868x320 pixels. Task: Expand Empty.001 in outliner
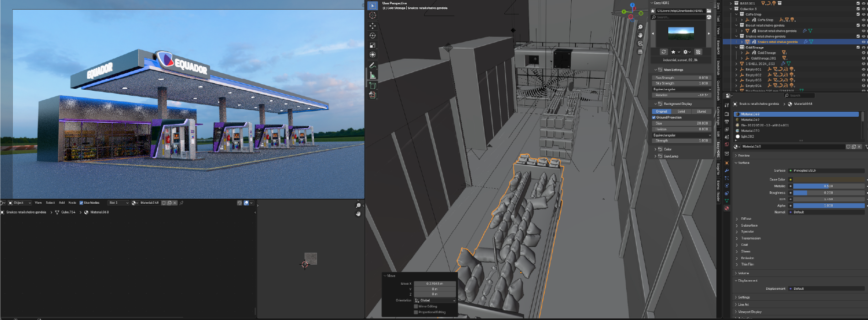pyautogui.click(x=737, y=69)
